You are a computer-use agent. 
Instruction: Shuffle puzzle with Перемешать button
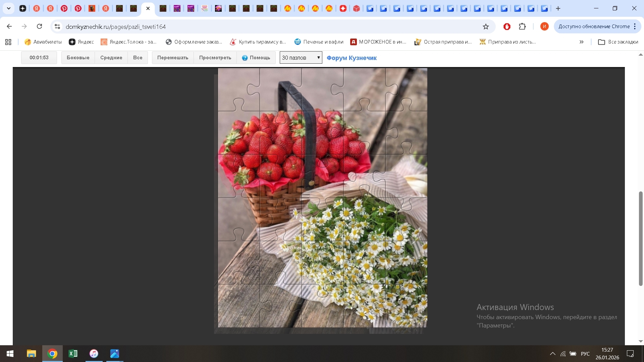pyautogui.click(x=173, y=58)
